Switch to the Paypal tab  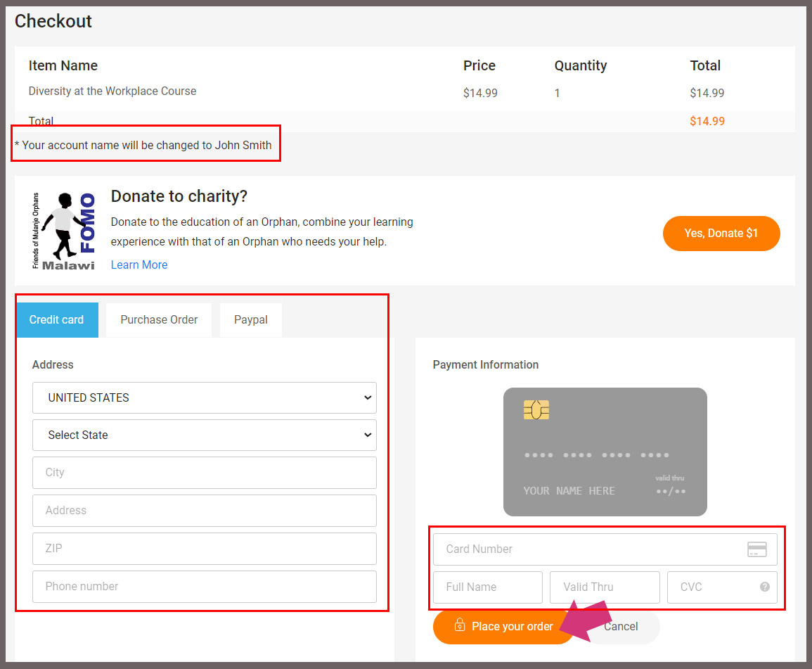pos(251,320)
